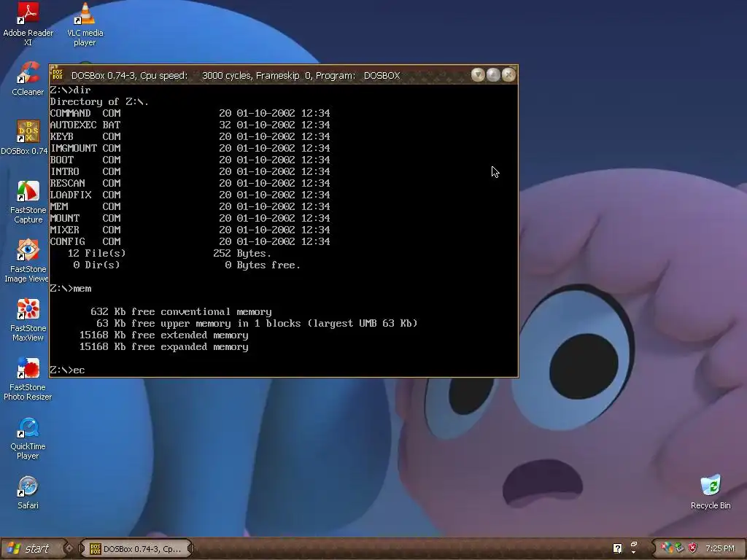Select the DOSBox 0.74 desktop icon

tap(25, 138)
